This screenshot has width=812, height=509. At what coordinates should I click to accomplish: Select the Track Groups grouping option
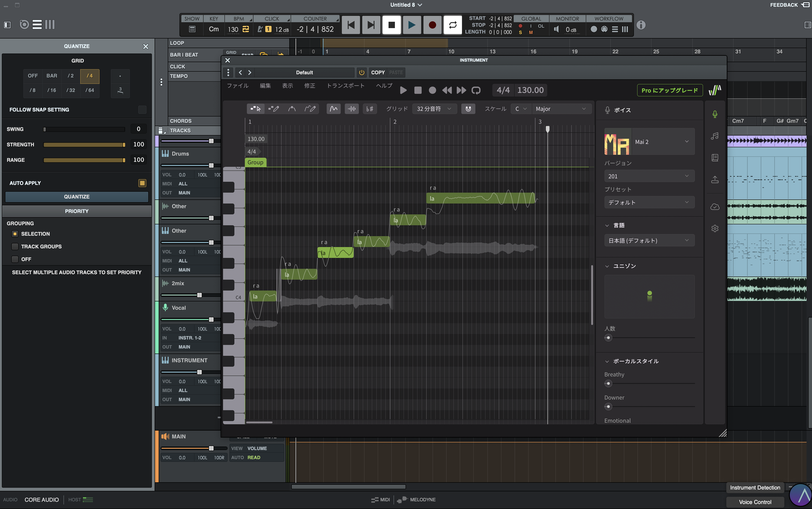(15, 247)
